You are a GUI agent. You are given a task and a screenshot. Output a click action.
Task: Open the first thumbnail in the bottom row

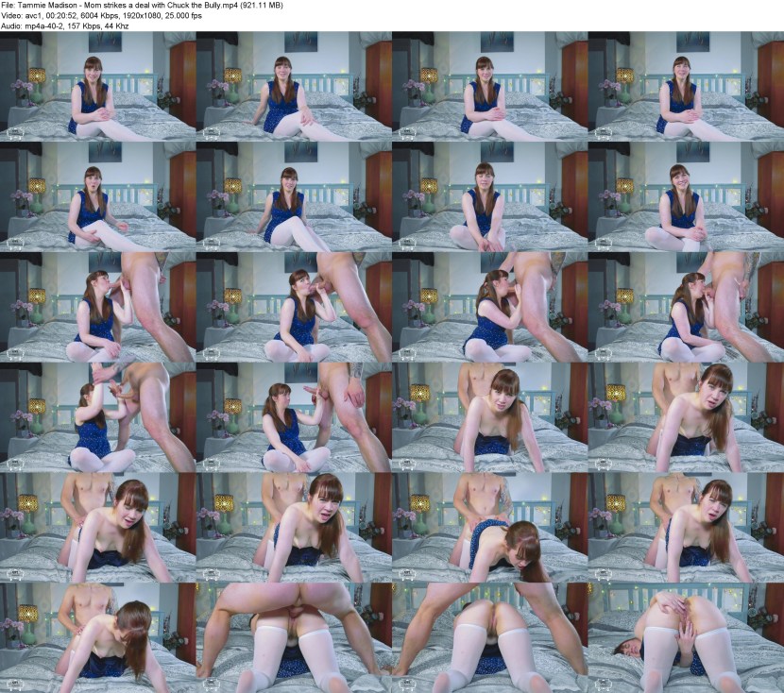click(x=98, y=637)
